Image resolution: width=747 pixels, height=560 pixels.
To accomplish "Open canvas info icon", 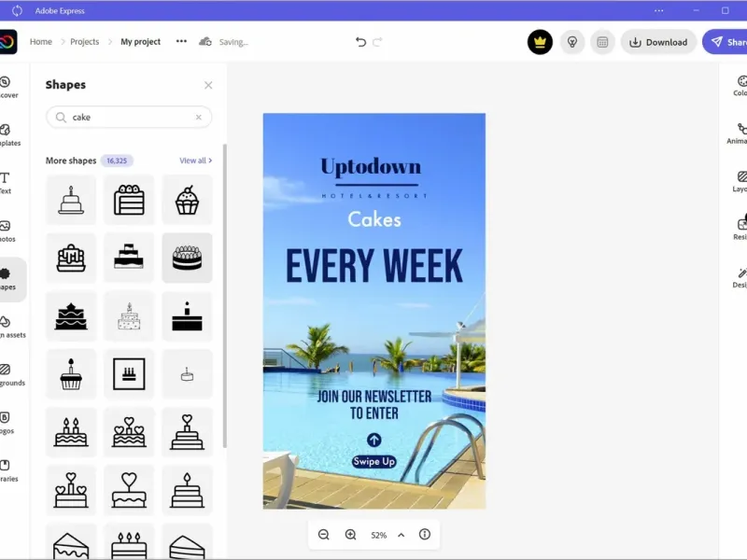I will pos(425,534).
